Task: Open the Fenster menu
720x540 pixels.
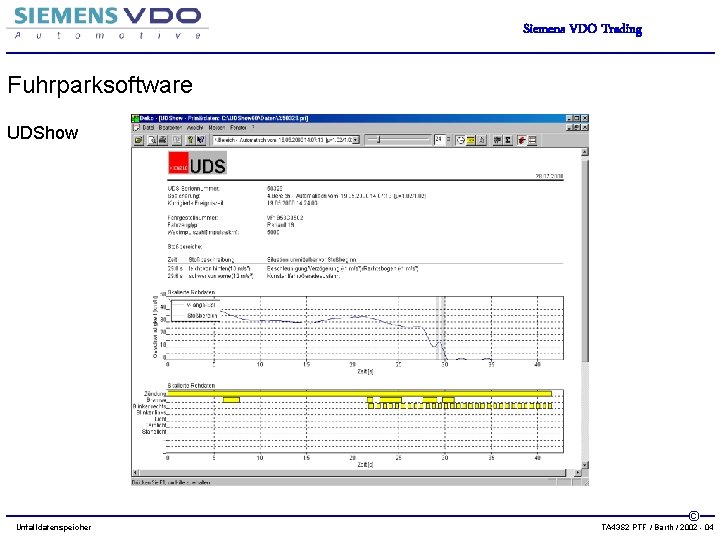Action: [x=238, y=128]
